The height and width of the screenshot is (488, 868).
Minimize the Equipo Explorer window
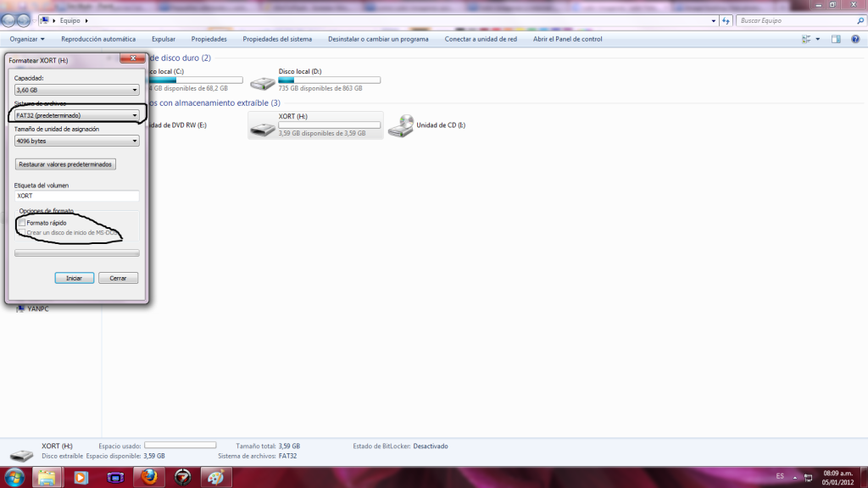[819, 4]
